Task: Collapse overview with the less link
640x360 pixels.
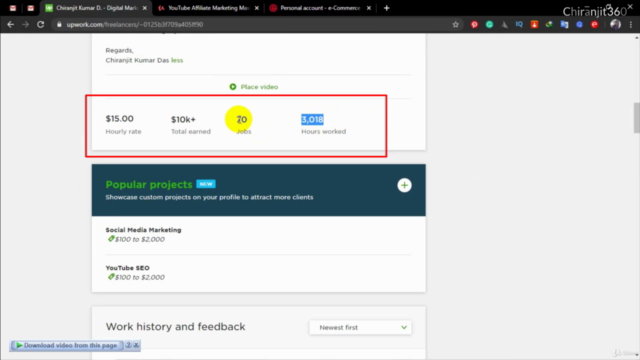Action: point(177,60)
